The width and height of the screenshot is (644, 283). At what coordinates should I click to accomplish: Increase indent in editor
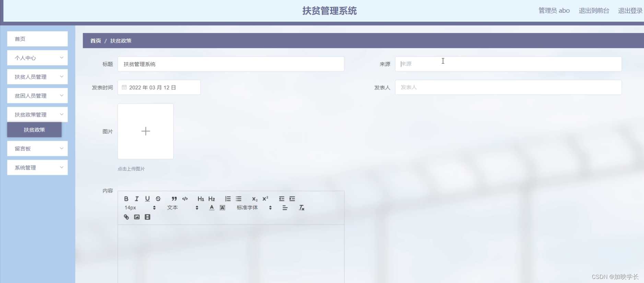click(x=292, y=199)
